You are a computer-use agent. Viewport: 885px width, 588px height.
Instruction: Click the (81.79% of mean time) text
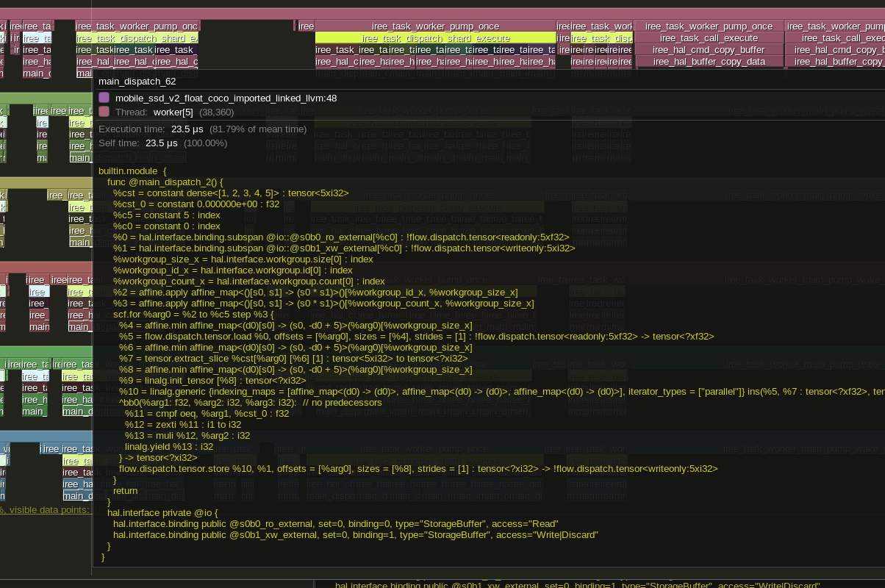258,129
